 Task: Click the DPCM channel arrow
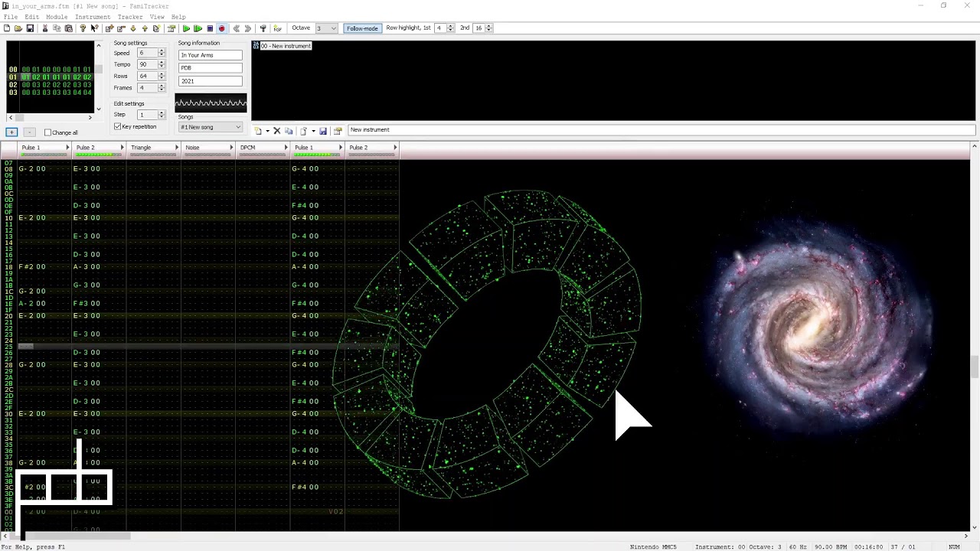pyautogui.click(x=286, y=148)
